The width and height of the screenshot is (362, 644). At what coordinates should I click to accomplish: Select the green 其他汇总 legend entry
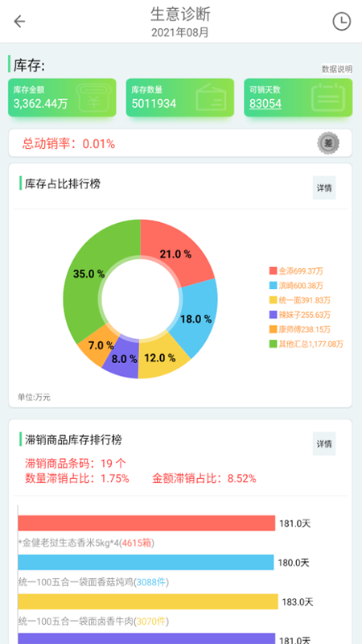point(306,345)
